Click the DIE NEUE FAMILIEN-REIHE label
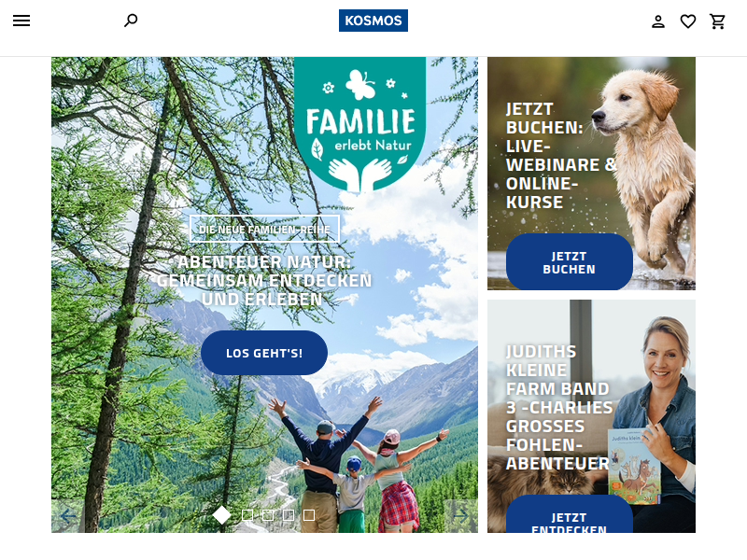Image resolution: width=747 pixels, height=560 pixels. click(264, 229)
